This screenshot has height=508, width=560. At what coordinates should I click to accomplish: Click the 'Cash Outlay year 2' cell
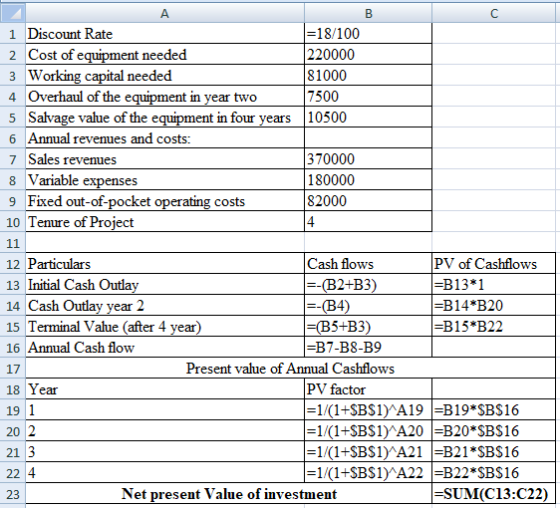pyautogui.click(x=165, y=305)
